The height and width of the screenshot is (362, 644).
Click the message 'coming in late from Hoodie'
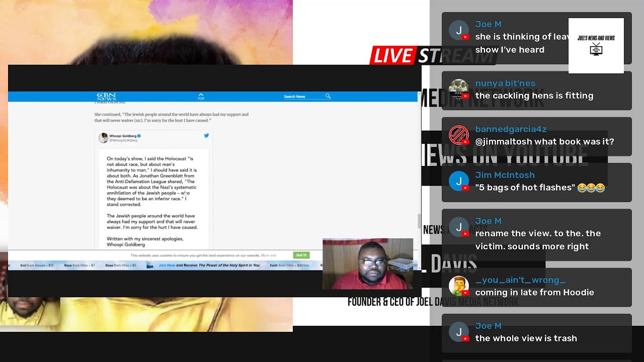534,293
